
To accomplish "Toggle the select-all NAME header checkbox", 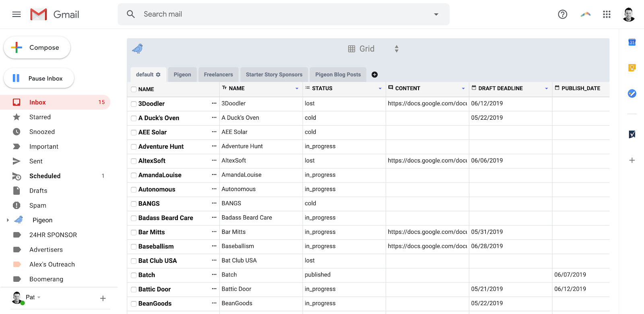I will point(134,89).
